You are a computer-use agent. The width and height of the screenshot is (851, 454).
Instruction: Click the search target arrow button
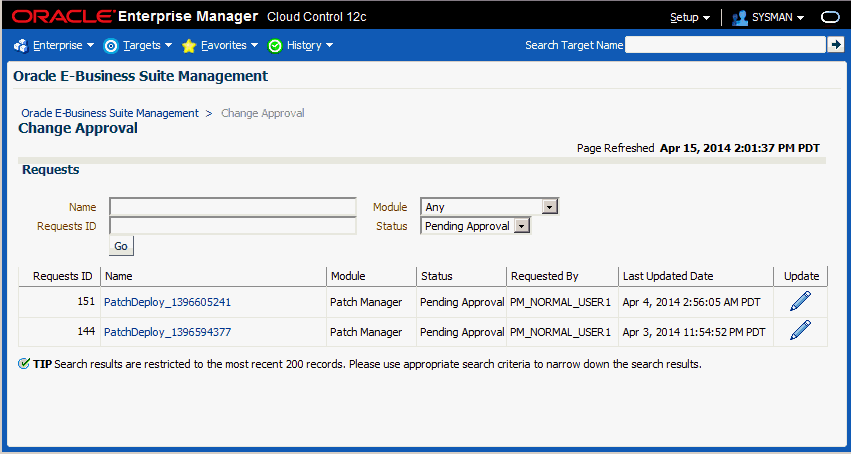pyautogui.click(x=835, y=45)
